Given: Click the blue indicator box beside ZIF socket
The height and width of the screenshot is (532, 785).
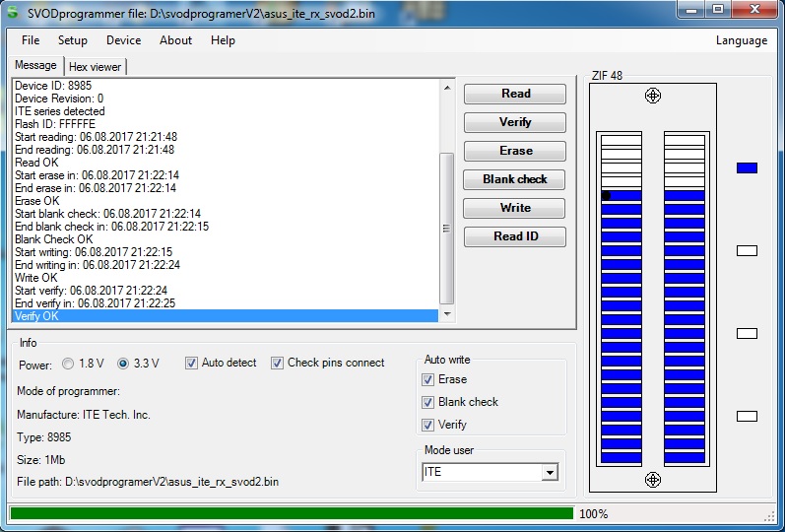Looking at the screenshot, I should (747, 168).
